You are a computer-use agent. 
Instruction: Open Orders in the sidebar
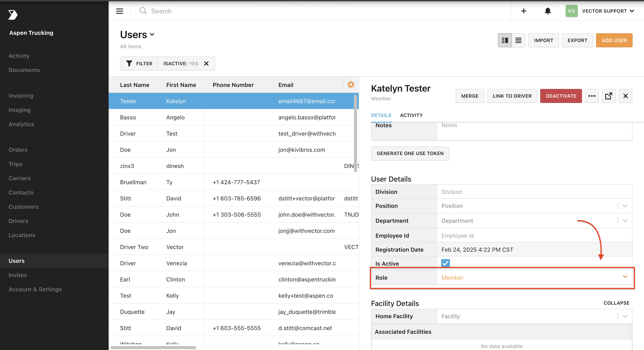click(18, 150)
